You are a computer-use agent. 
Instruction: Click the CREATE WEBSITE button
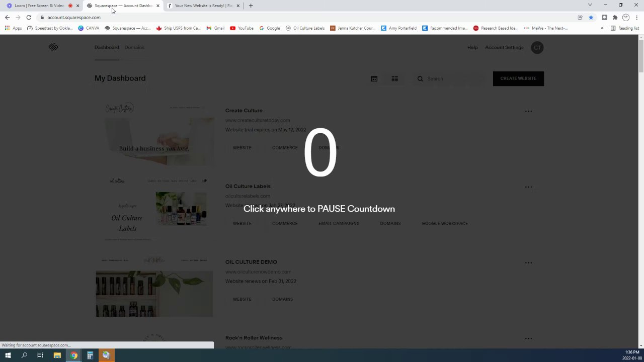pyautogui.click(x=518, y=78)
